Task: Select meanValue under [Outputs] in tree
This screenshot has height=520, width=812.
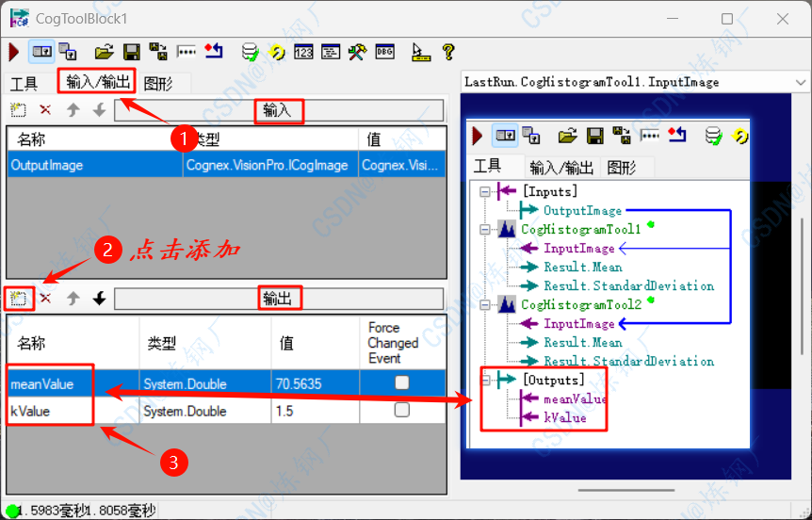Action: tap(574, 398)
